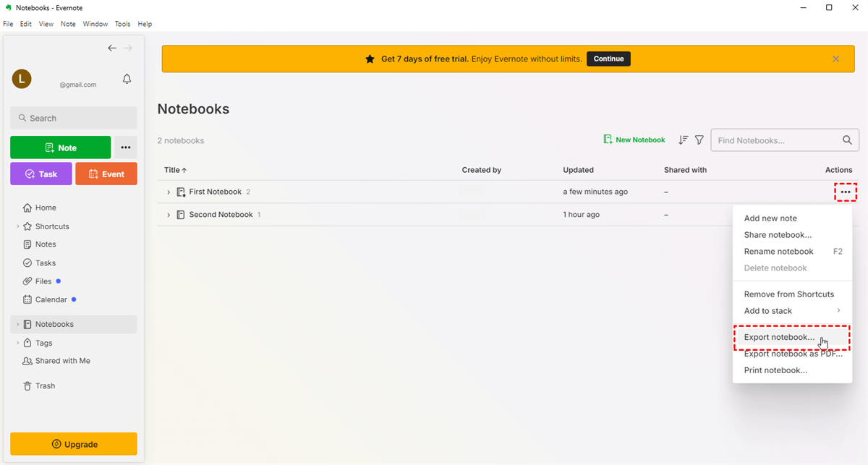
Task: Select Notebooks in sidebar
Action: point(74,324)
